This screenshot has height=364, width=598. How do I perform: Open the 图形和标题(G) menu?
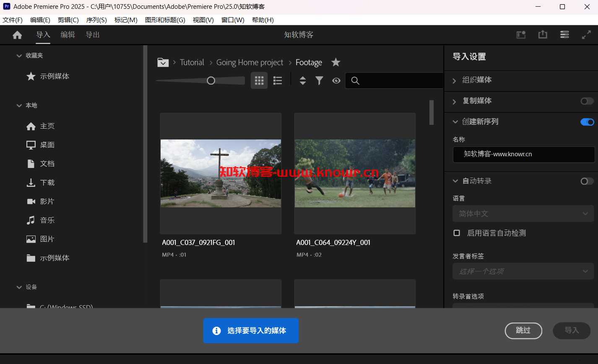pyautogui.click(x=165, y=20)
